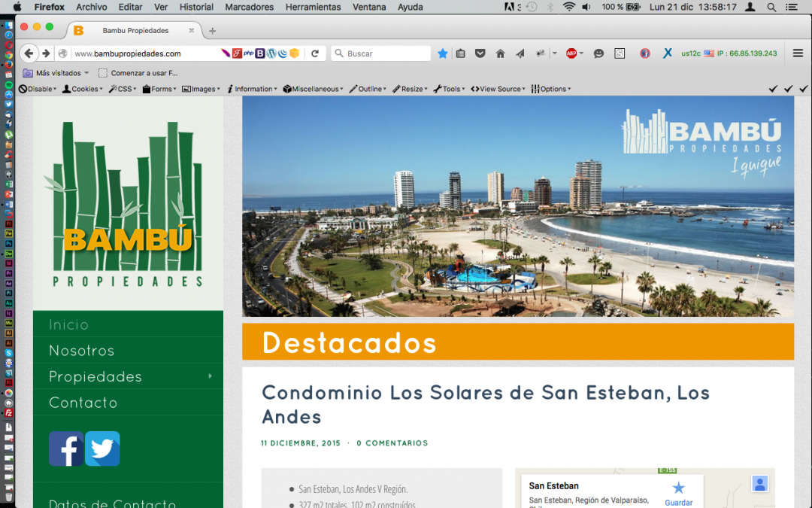Open the Notification Center icon
This screenshot has height=508, width=812.
pyautogui.click(x=792, y=8)
